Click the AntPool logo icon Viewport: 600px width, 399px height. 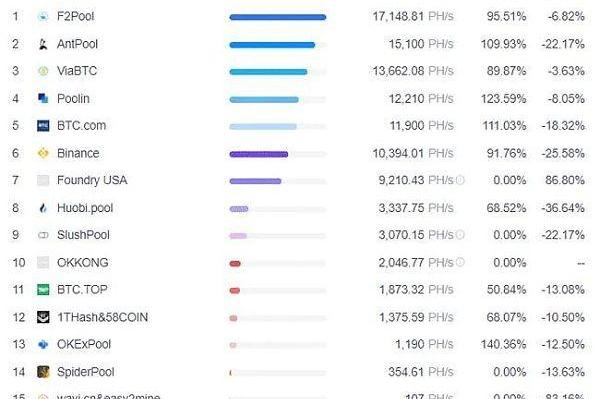point(43,44)
